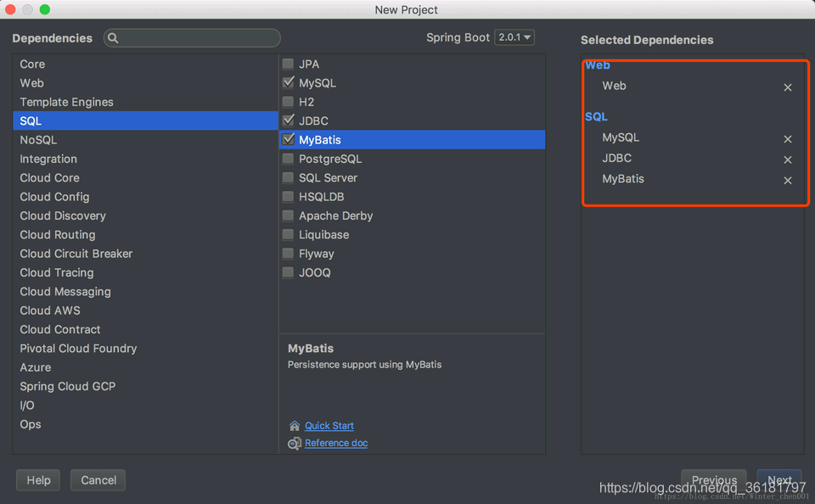
Task: Click the Reference doc icon
Action: pos(295,443)
